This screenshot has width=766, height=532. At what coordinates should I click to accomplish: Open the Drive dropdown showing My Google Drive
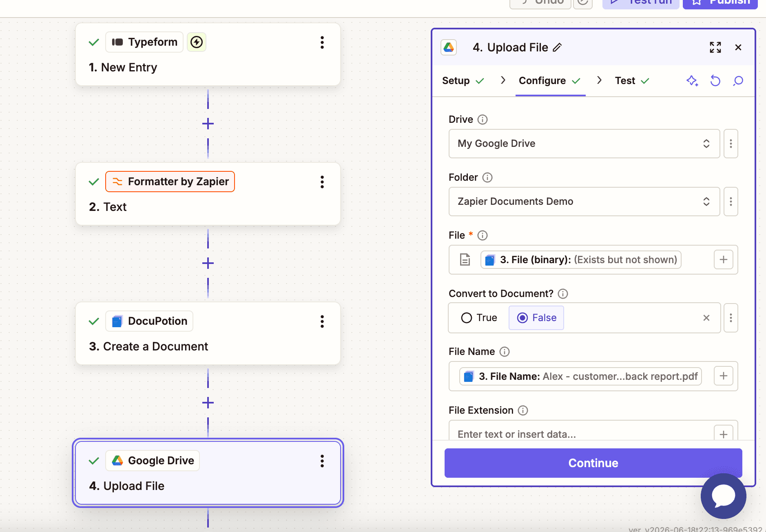584,144
